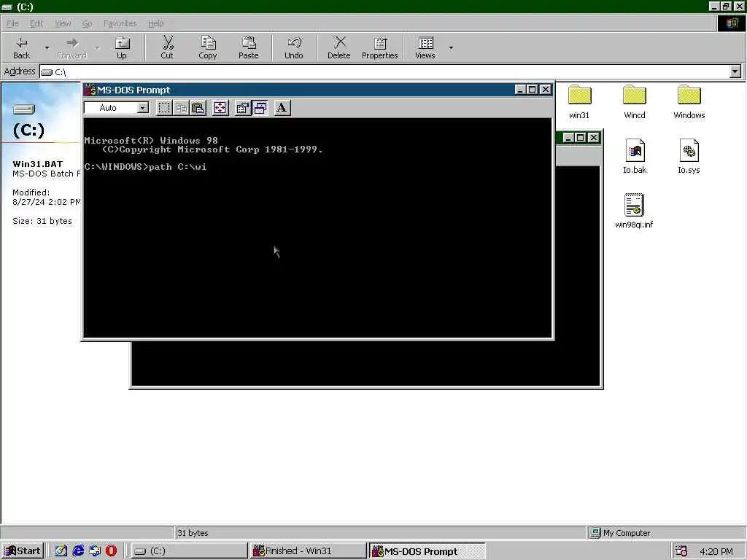The height and width of the screenshot is (560, 747).
Task: Open the Favorites menu
Action: click(x=120, y=23)
